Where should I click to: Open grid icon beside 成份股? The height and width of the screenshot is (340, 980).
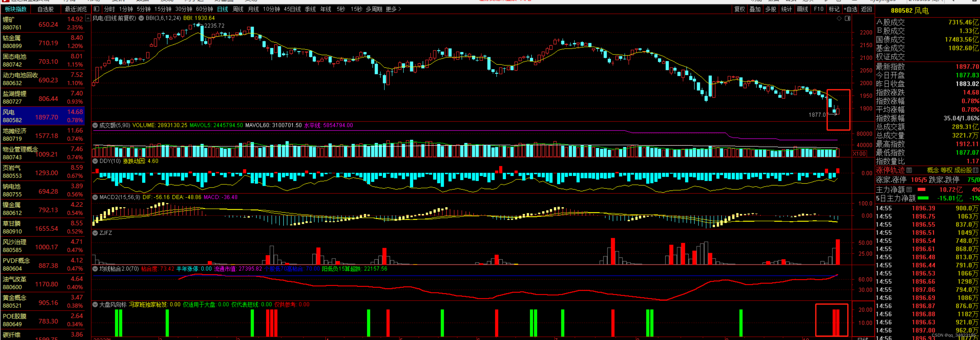click(975, 170)
